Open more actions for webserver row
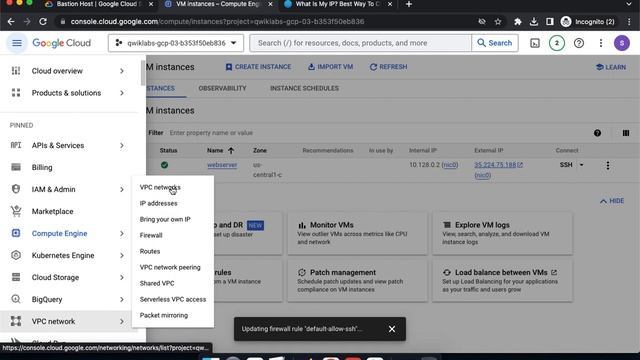 tap(608, 165)
